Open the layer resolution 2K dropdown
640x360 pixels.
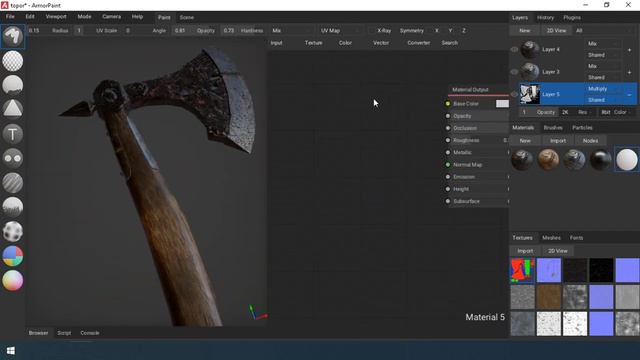click(575, 112)
